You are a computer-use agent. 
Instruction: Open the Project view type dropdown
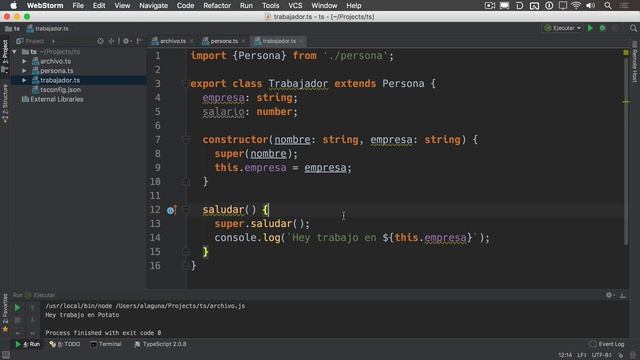click(35, 41)
